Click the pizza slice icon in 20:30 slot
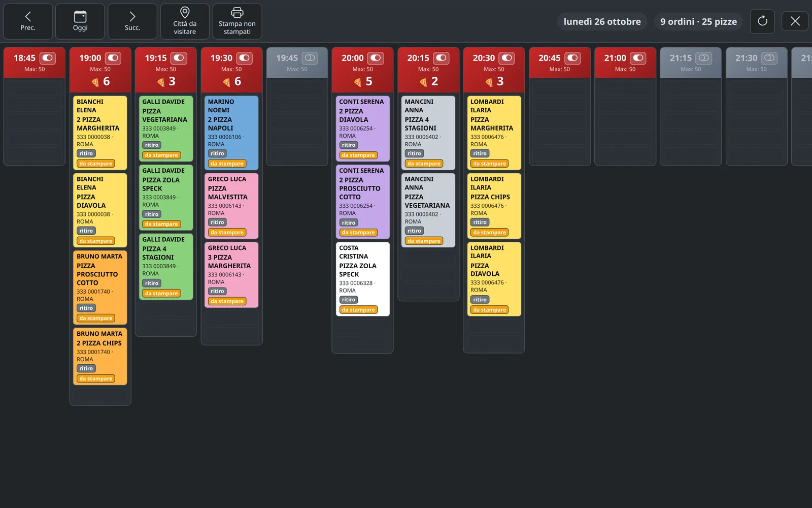The image size is (812, 508). 489,82
